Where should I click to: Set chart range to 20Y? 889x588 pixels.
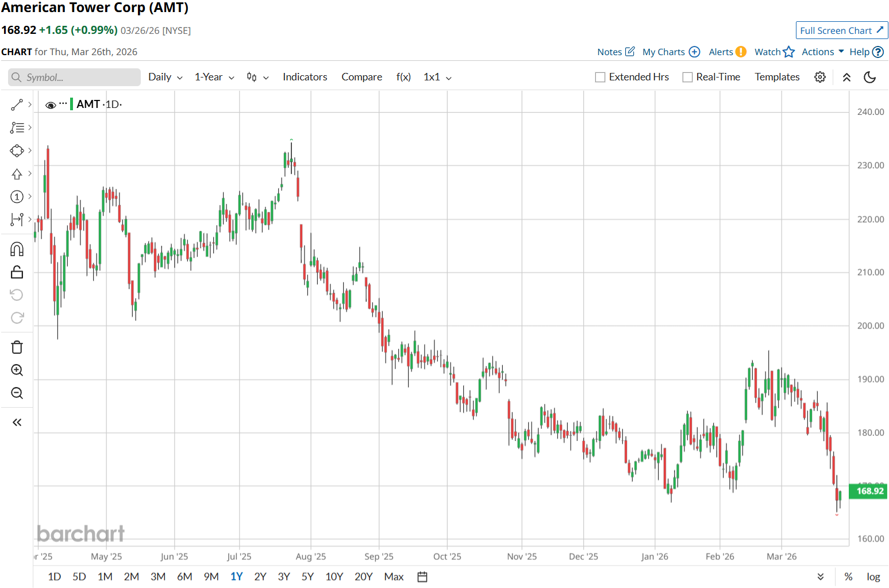pyautogui.click(x=364, y=577)
